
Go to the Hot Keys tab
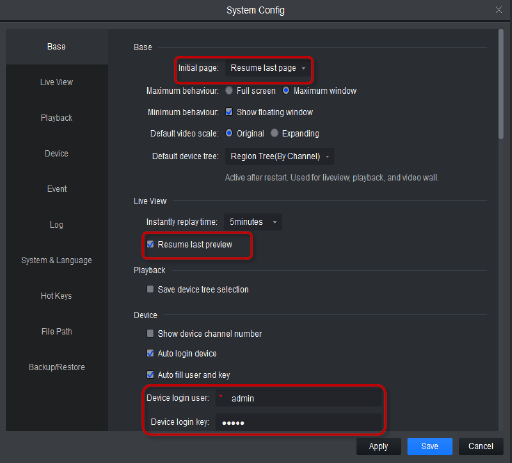coord(57,296)
